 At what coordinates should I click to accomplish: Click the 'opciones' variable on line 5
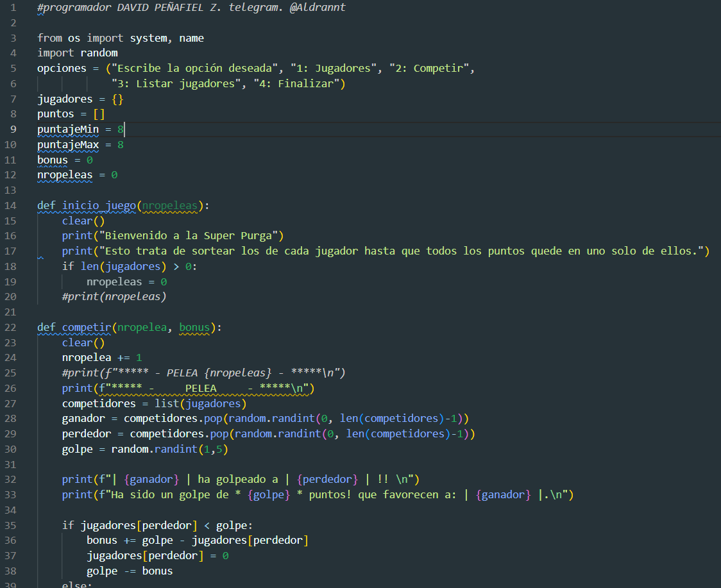(x=62, y=69)
